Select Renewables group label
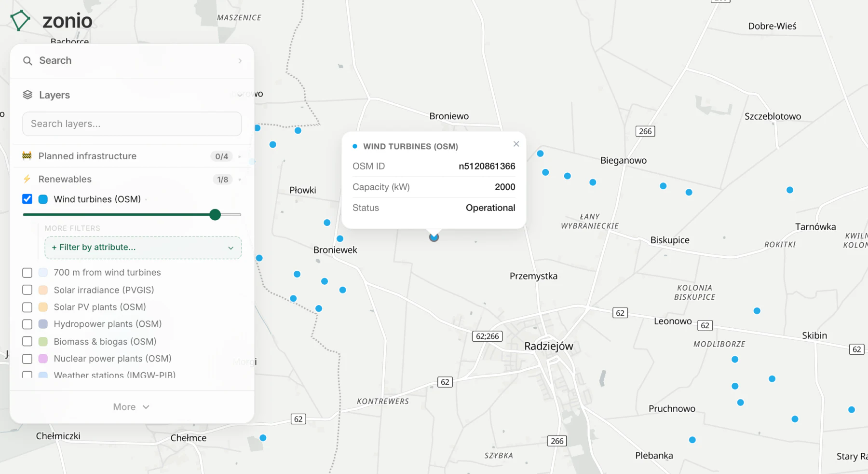 coord(65,179)
